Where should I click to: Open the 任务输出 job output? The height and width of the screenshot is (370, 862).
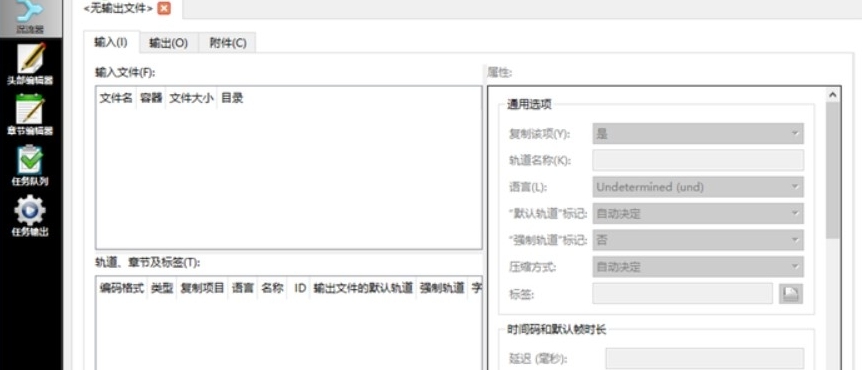[30, 216]
